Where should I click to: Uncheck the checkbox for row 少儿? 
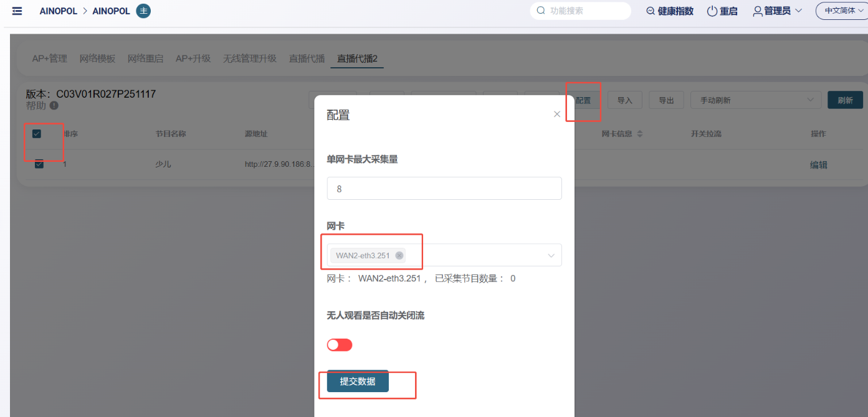pos(39,164)
